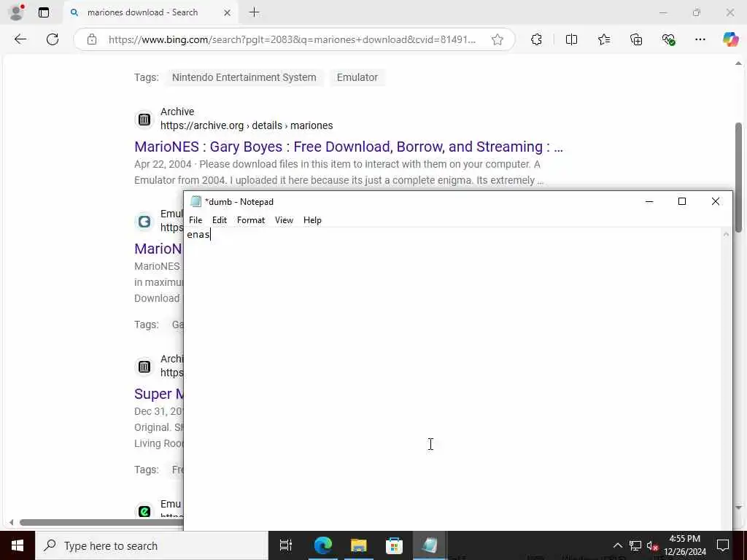Open Edge Extensions puzzle icon
Viewport: 747px width, 560px height.
coord(536,39)
